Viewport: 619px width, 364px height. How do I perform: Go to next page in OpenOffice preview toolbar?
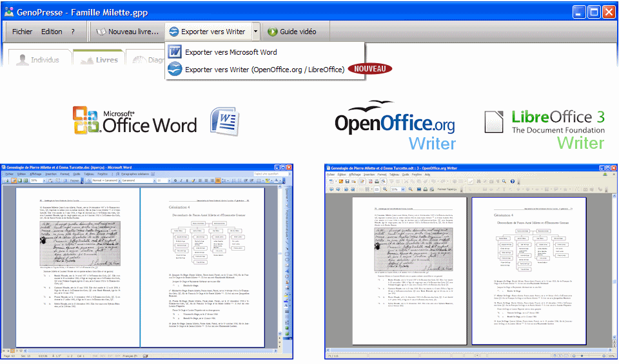(338, 189)
